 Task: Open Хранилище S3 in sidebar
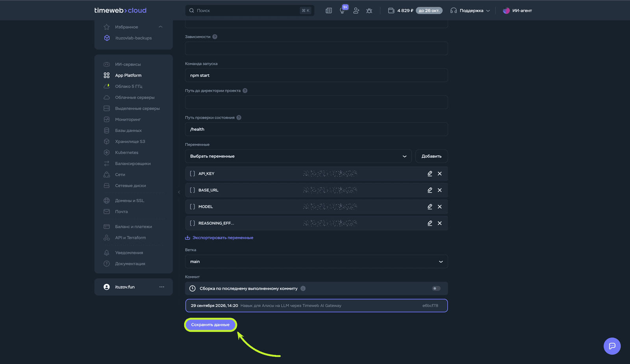click(x=130, y=142)
